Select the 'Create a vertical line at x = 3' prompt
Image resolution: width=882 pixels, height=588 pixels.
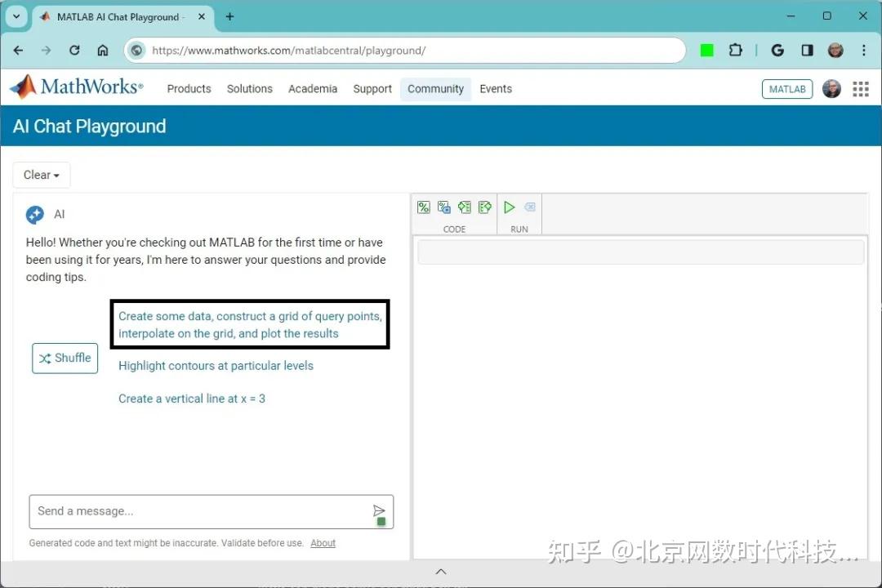[x=192, y=399]
